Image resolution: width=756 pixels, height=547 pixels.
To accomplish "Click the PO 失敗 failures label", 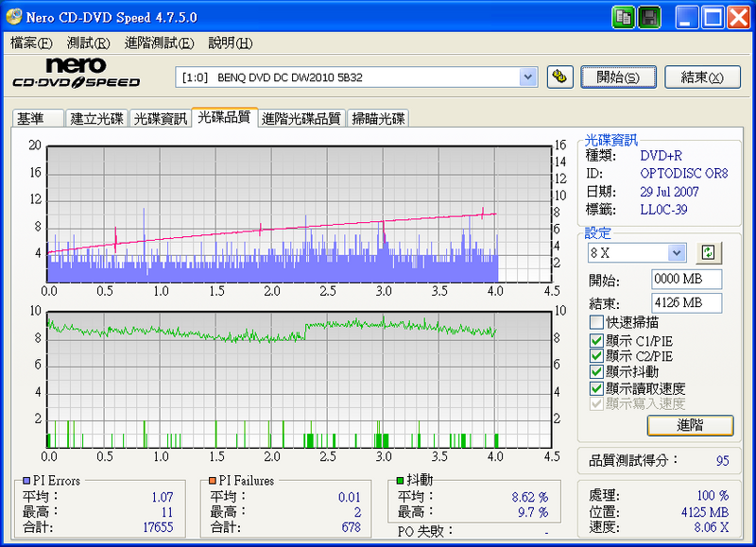I will pos(425,531).
